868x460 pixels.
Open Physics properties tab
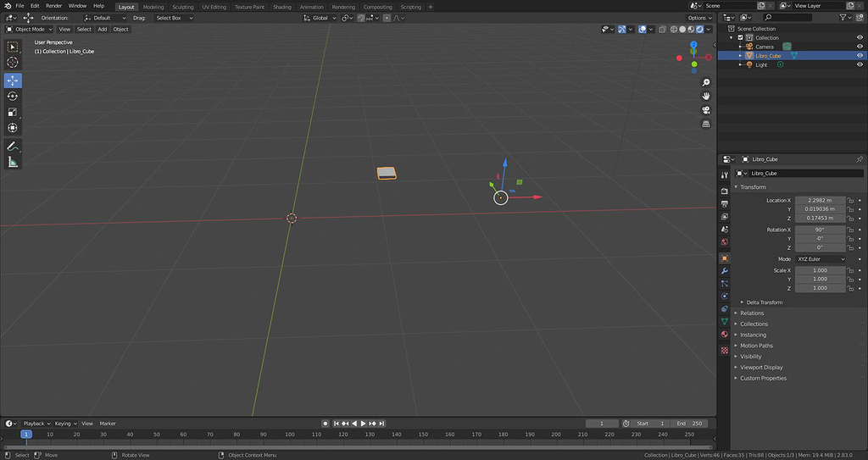click(724, 297)
